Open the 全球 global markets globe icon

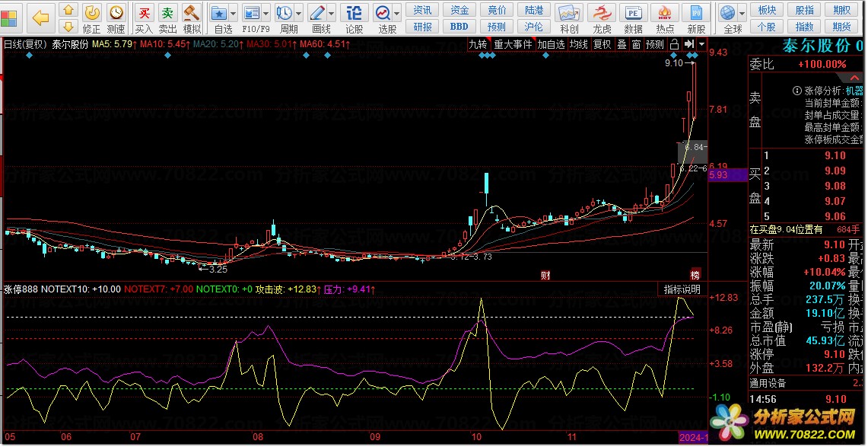tap(727, 13)
